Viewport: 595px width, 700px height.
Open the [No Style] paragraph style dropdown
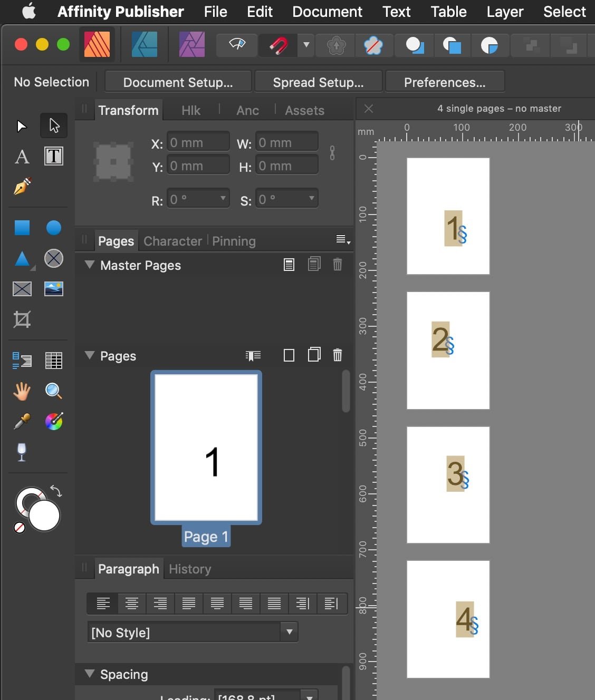[289, 631]
